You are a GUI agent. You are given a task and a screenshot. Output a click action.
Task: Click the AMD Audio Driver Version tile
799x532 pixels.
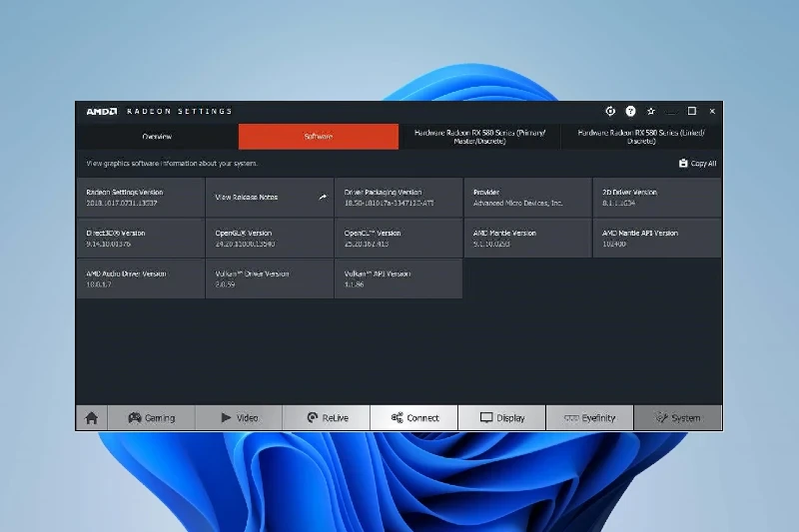[141, 278]
